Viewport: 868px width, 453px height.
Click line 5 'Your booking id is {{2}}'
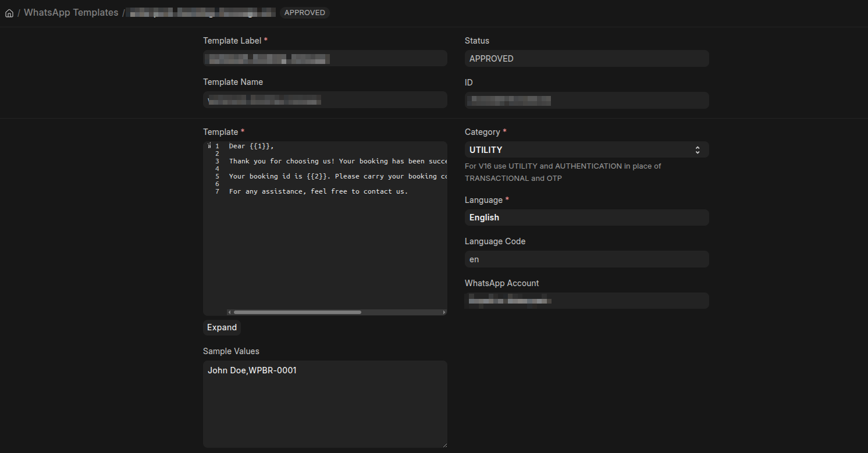coord(280,176)
